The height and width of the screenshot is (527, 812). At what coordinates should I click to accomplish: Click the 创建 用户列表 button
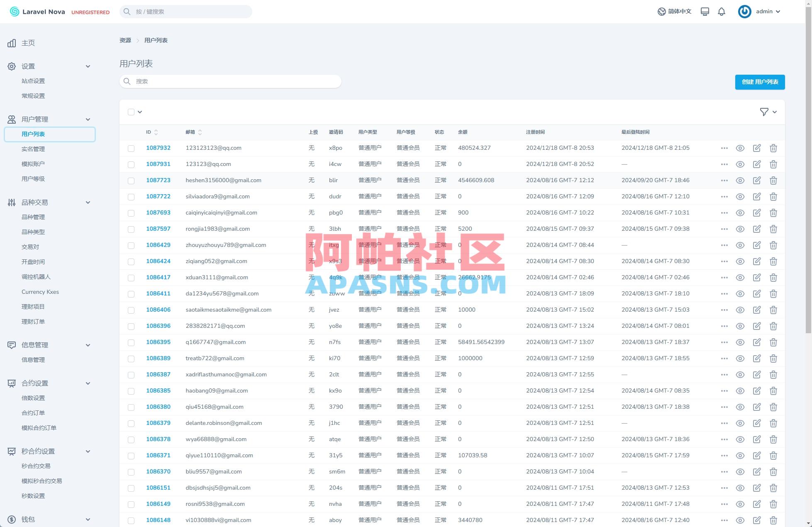tap(759, 82)
